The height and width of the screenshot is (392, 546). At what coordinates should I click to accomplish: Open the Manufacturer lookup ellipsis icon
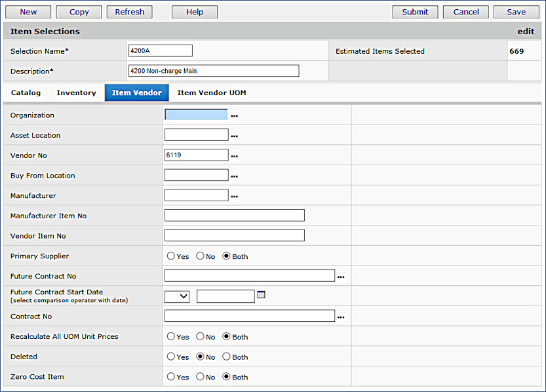(234, 196)
